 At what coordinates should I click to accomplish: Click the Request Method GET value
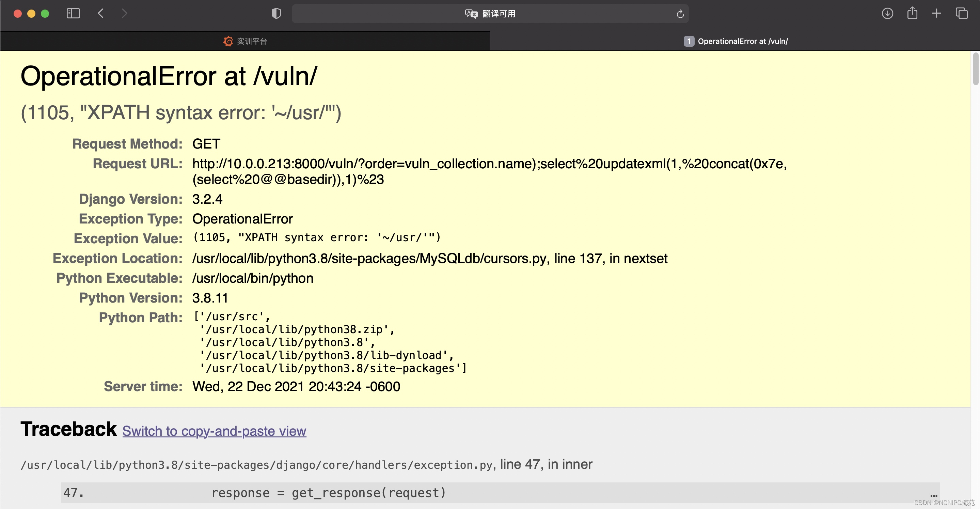click(x=206, y=144)
